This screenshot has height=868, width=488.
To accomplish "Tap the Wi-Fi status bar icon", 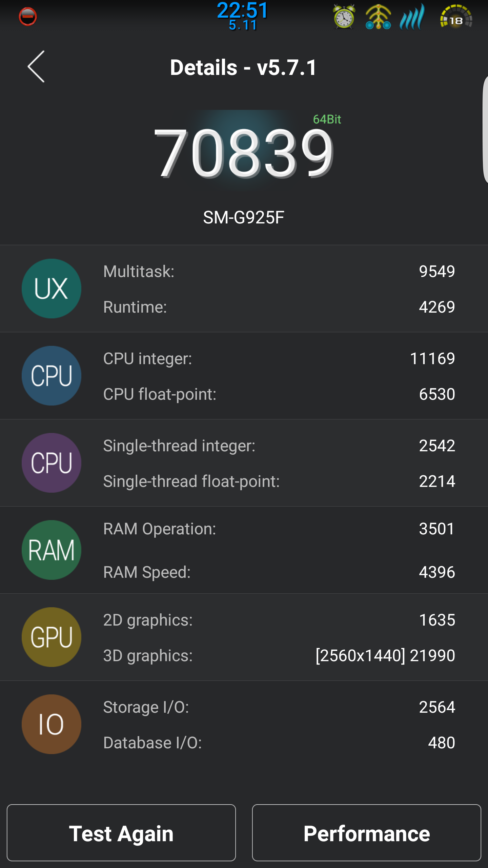I will [x=378, y=17].
